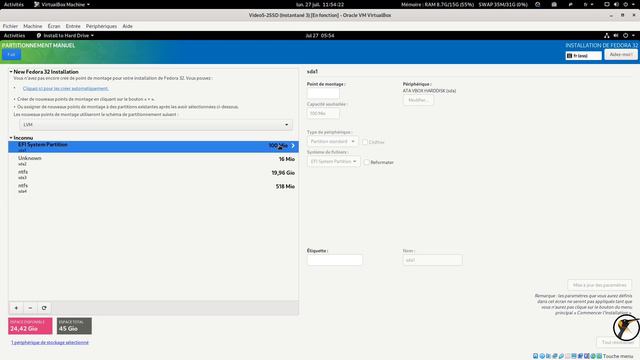
Task: Click the Nom field showing sda1
Action: point(433,260)
